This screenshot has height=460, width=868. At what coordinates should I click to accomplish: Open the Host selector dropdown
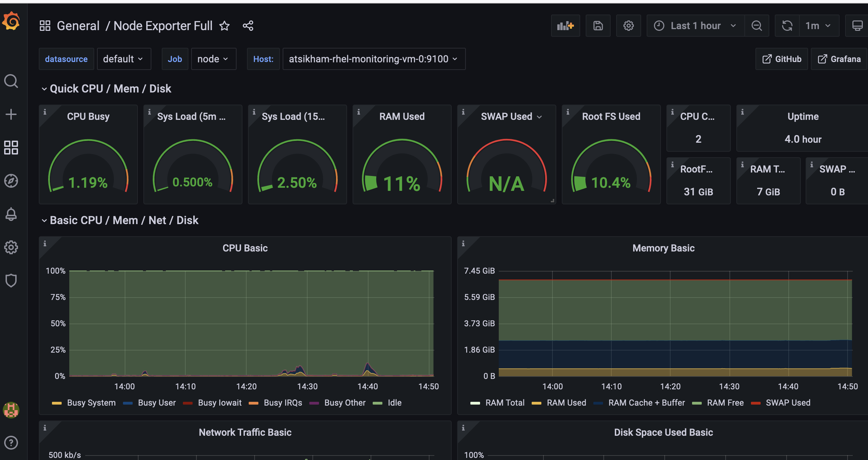click(x=373, y=59)
